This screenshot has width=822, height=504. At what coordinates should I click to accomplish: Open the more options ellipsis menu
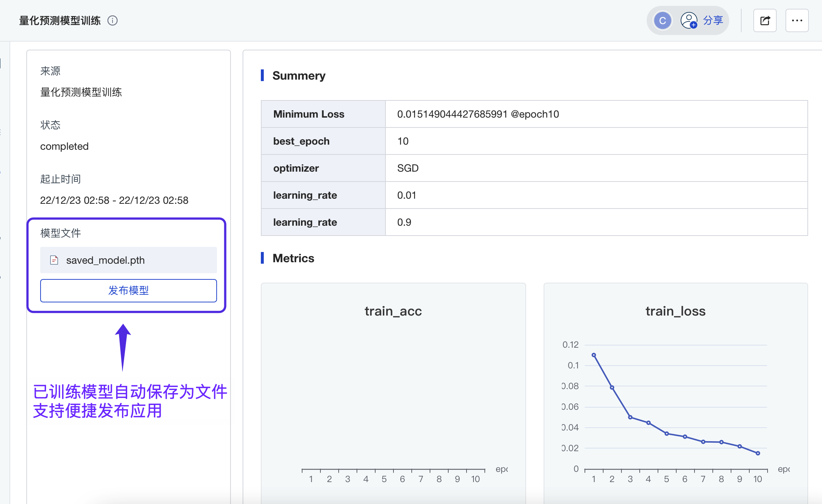[797, 20]
